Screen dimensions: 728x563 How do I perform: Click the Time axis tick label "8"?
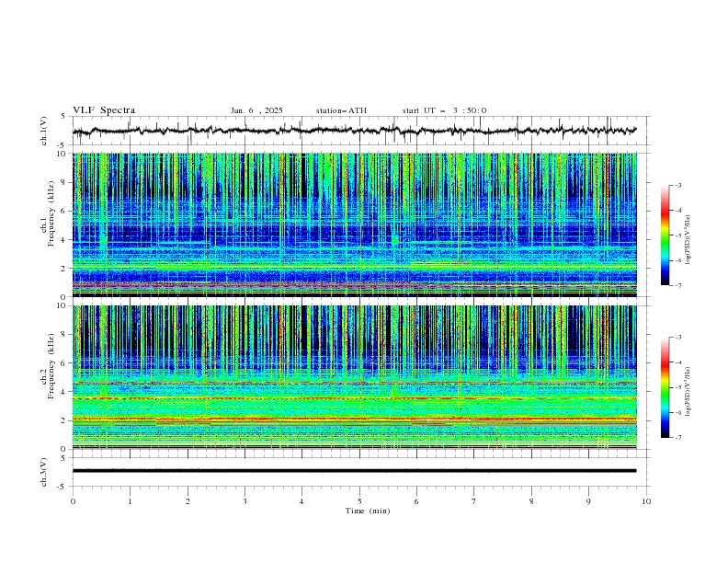(x=531, y=501)
